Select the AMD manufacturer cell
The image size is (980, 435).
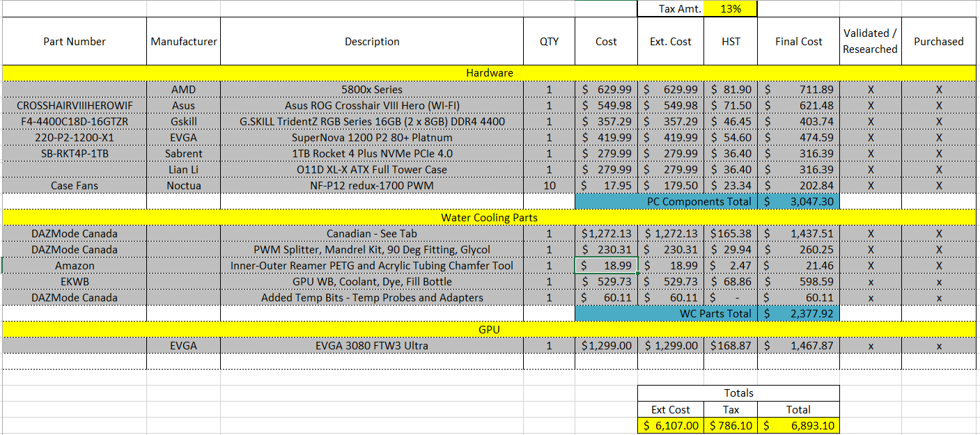(x=184, y=90)
